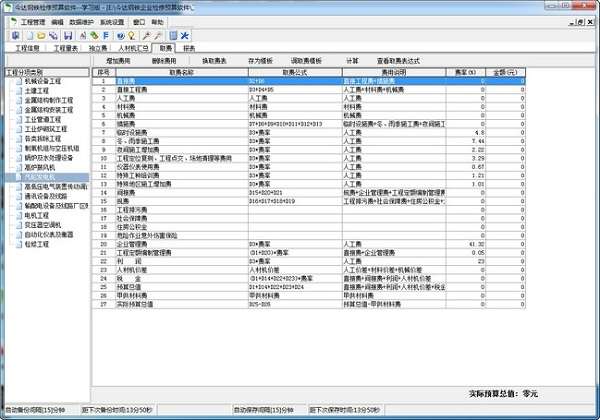Click the green tag toolbar icon
The width and height of the screenshot is (600, 420).
(x=94, y=36)
